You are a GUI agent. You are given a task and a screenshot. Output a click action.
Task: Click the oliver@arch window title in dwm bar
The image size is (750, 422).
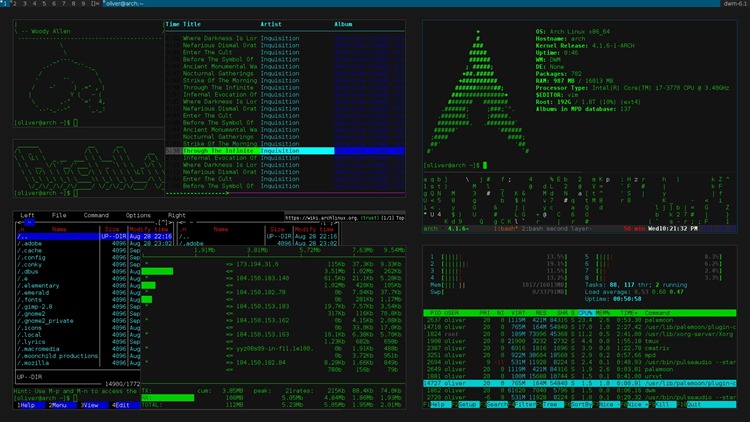(124, 3)
